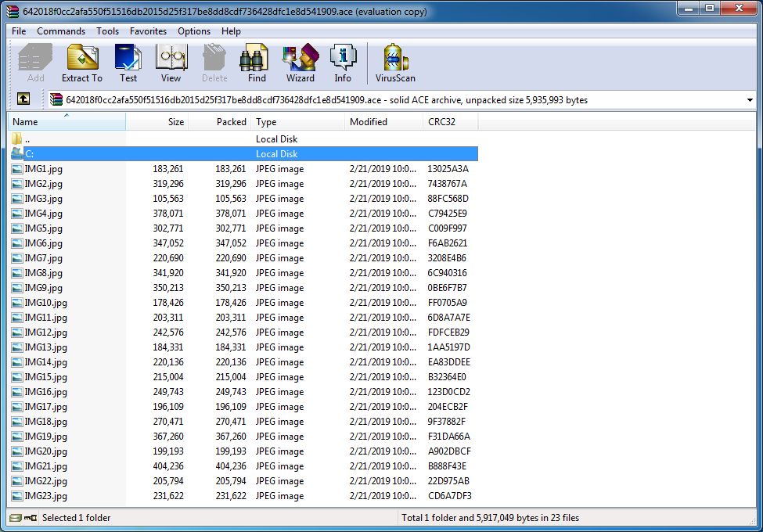Start VirusScan on the archive

[395, 63]
